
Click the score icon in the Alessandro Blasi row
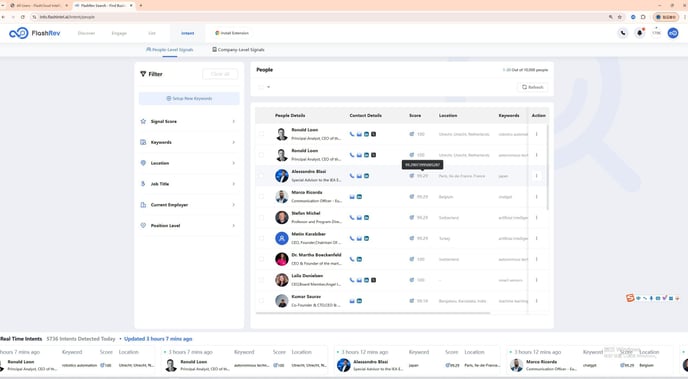coord(412,176)
